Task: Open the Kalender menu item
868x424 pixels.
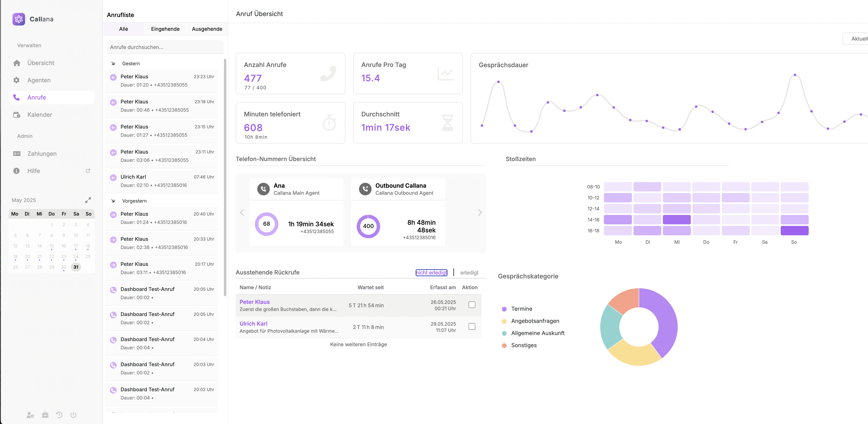Action: click(51, 115)
